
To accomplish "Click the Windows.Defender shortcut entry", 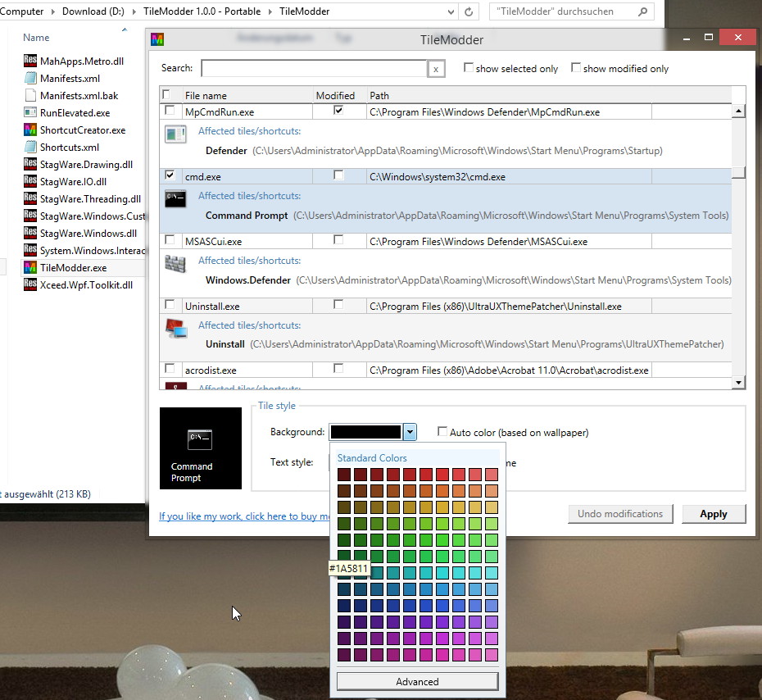I will pos(468,280).
